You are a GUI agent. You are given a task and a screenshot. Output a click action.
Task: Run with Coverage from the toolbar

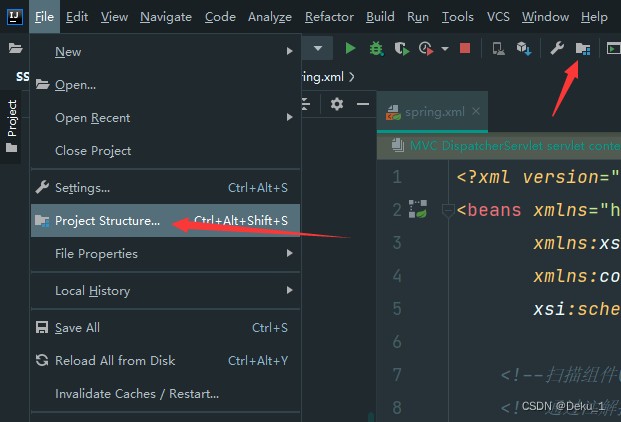pyautogui.click(x=402, y=49)
